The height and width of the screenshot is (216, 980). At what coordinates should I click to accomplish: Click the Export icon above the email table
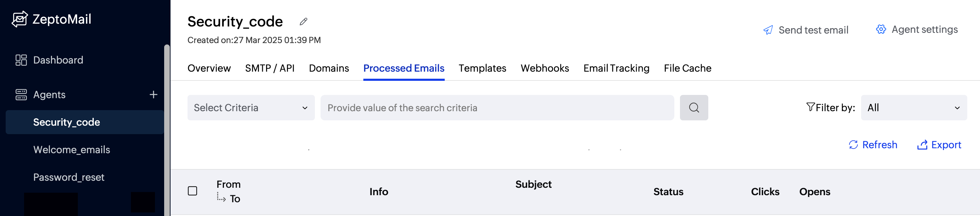pyautogui.click(x=922, y=145)
